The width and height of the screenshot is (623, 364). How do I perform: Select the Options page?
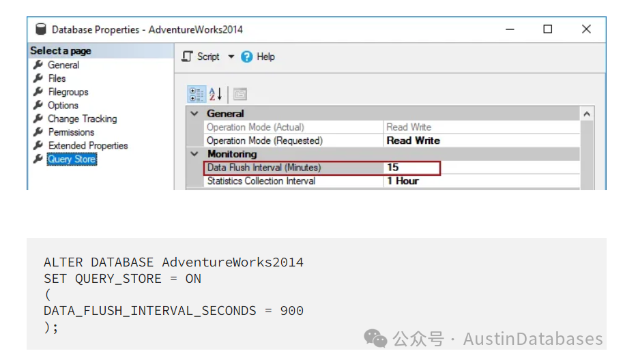(x=63, y=106)
